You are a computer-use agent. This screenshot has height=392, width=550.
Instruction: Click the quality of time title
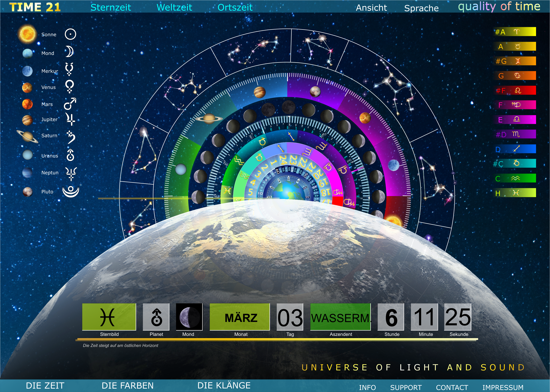pyautogui.click(x=499, y=6)
